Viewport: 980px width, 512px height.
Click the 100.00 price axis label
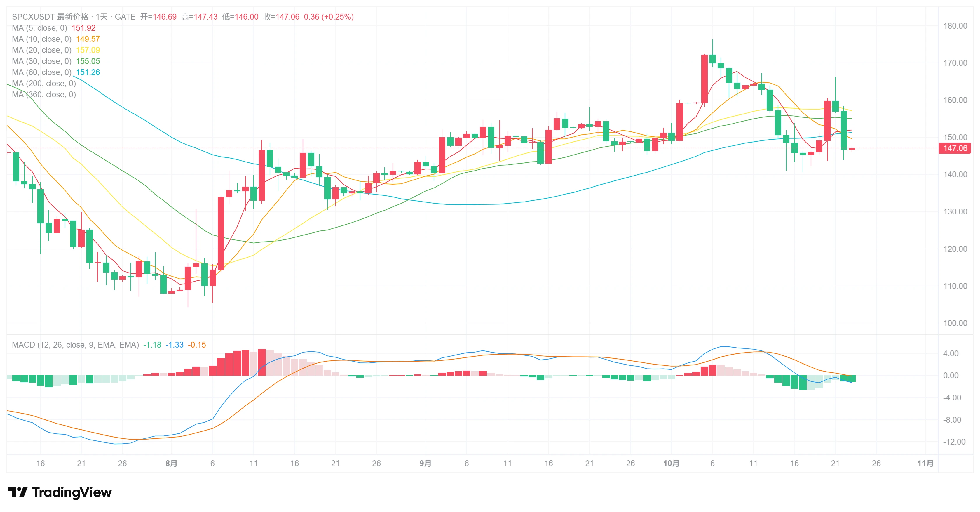click(955, 323)
